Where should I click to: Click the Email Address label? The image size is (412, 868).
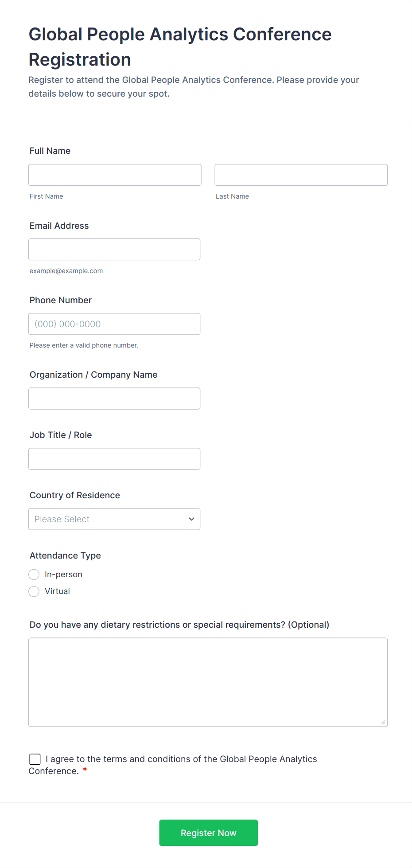coord(59,226)
